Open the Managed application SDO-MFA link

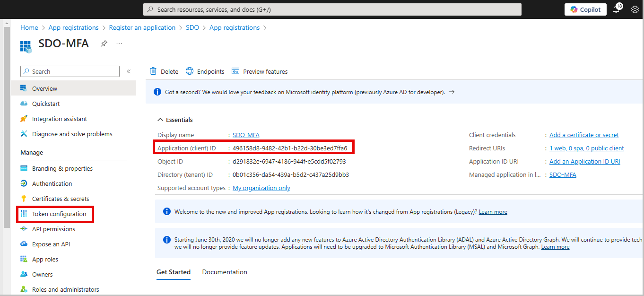[563, 174]
